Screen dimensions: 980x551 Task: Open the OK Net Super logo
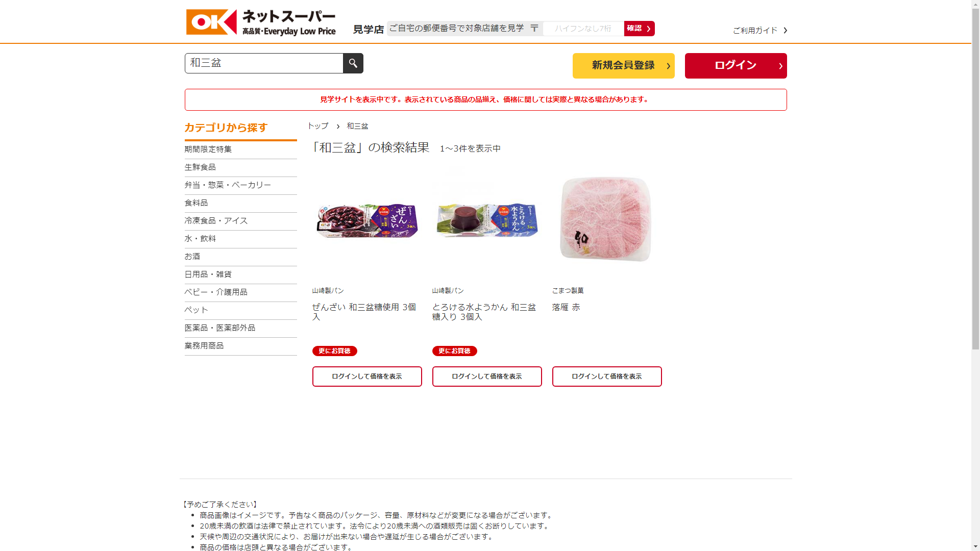click(261, 22)
